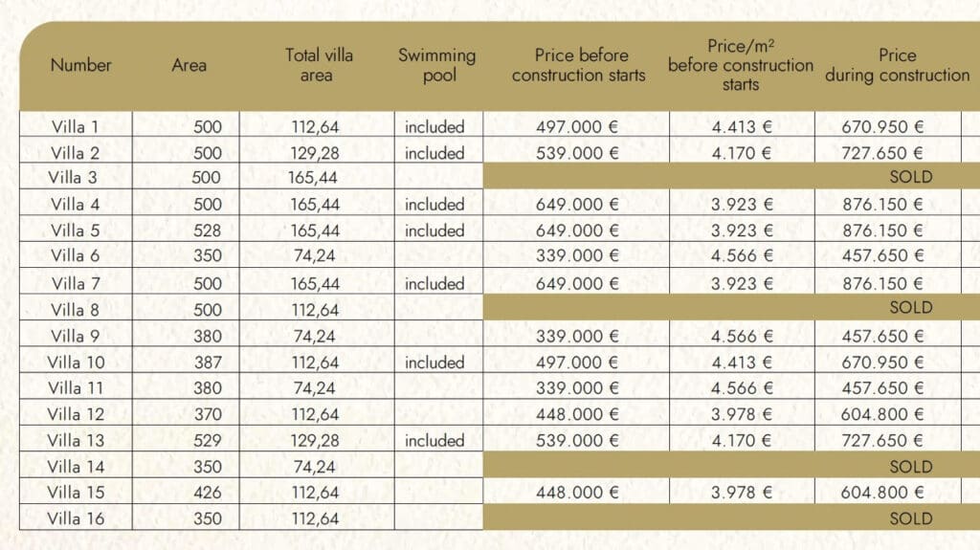Click the 387 area value of Villa 10
The width and height of the screenshot is (980, 550).
point(207,363)
